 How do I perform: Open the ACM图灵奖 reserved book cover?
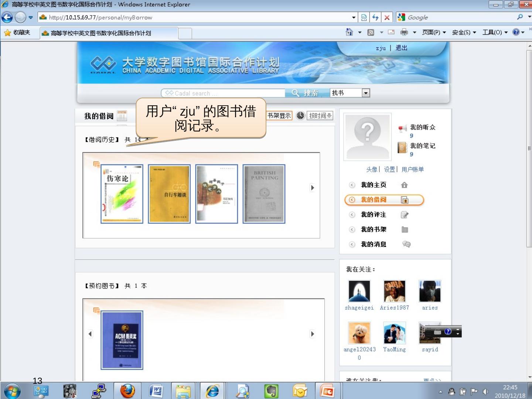coord(122,340)
